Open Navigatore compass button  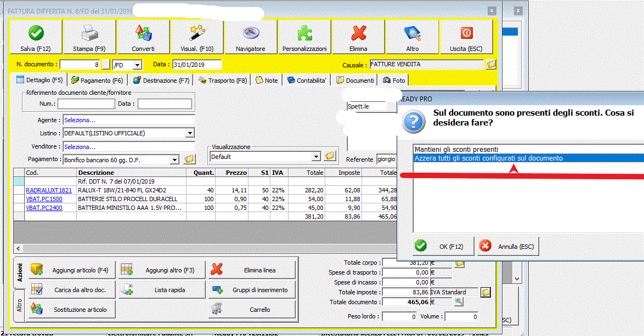[x=250, y=38]
